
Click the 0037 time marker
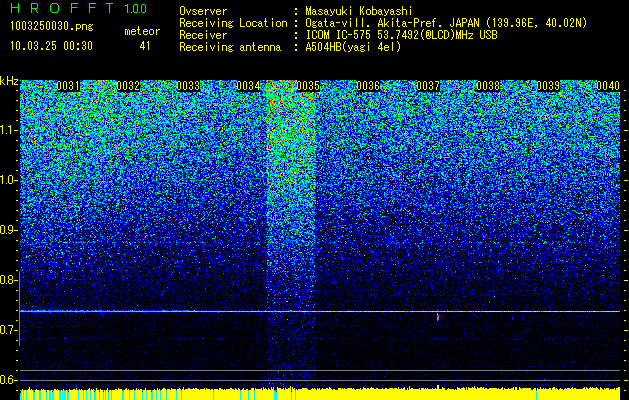click(428, 86)
